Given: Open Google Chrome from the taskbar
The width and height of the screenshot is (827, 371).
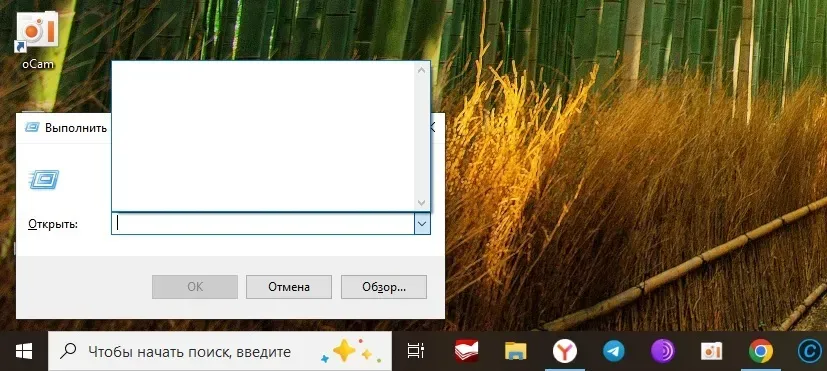Looking at the screenshot, I should 761,351.
